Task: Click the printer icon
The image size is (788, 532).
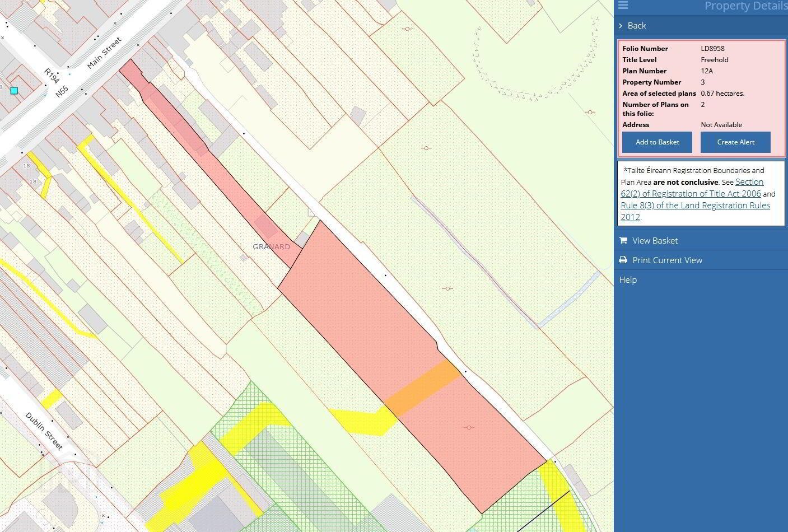Action: [x=623, y=260]
